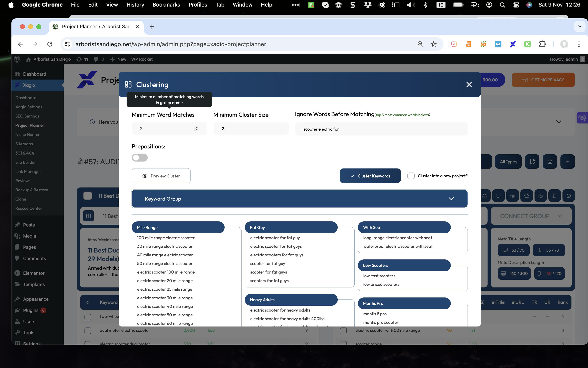The height and width of the screenshot is (368, 588).
Task: Click the group save icon at far right
Action: pos(569,196)
